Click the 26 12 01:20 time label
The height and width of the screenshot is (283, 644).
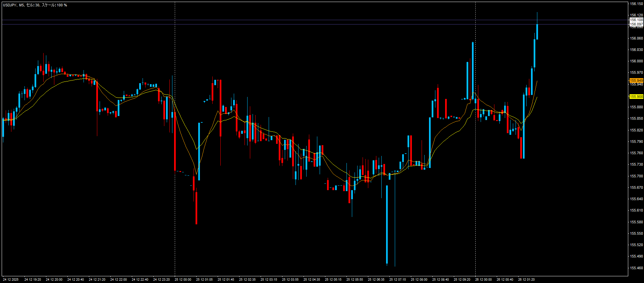[526, 280]
